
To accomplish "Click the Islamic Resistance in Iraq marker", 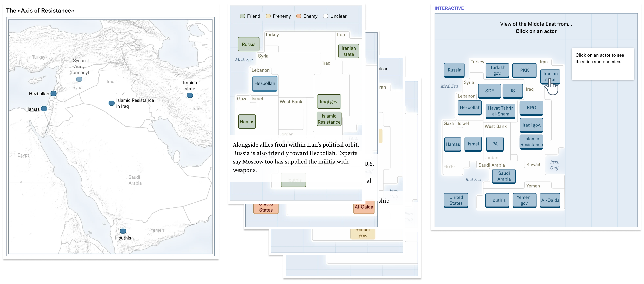I will pyautogui.click(x=112, y=103).
